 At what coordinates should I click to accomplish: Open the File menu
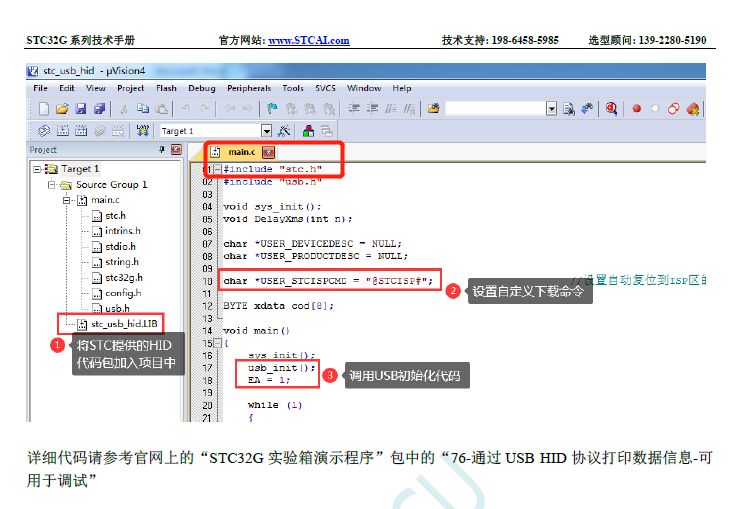coord(40,88)
